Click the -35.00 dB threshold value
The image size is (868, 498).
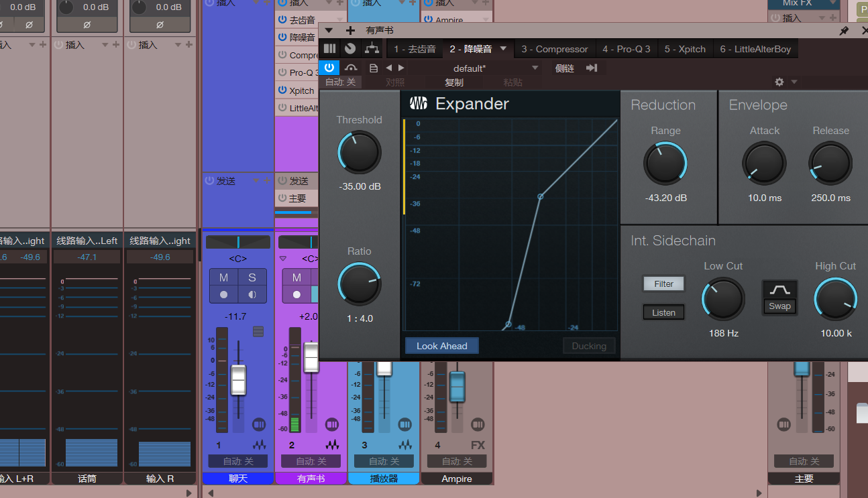click(x=360, y=186)
